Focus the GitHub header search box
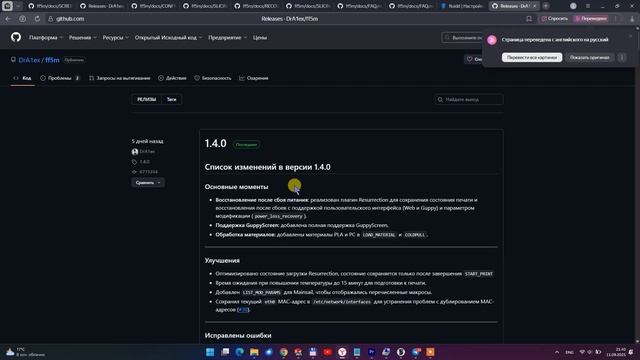The image size is (640, 360). (x=462, y=38)
